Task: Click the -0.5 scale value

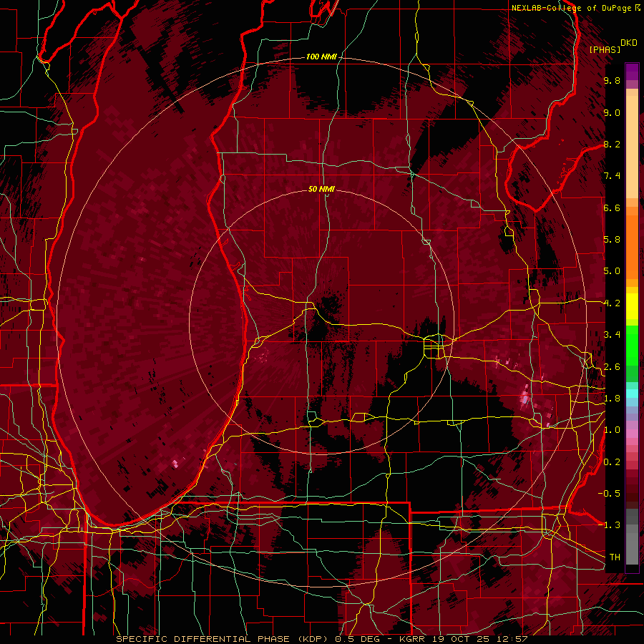Action: point(609,493)
